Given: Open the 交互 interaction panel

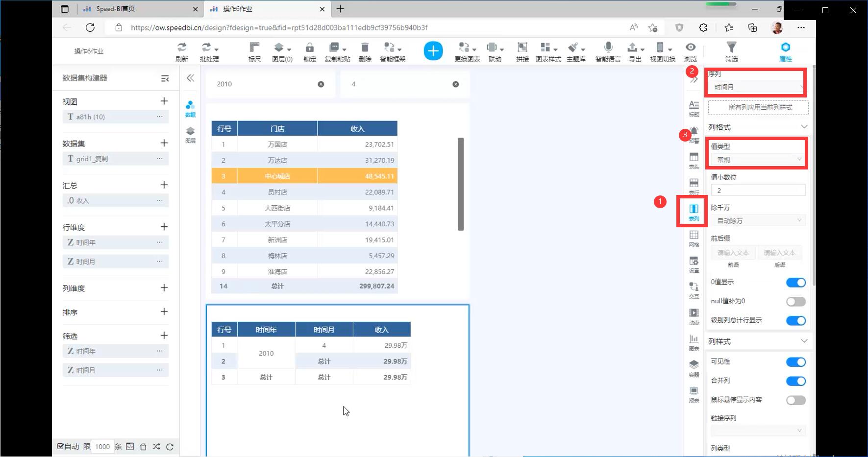Looking at the screenshot, I should [694, 290].
